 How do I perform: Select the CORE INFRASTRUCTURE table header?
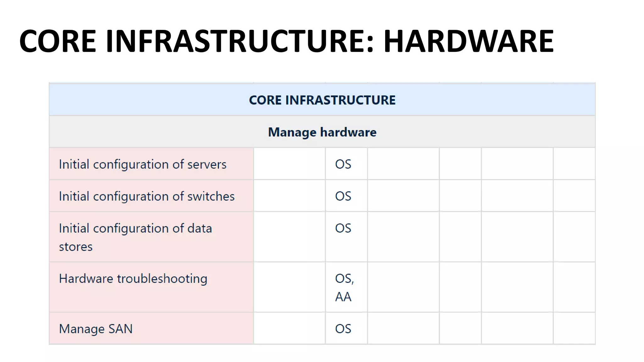click(322, 100)
